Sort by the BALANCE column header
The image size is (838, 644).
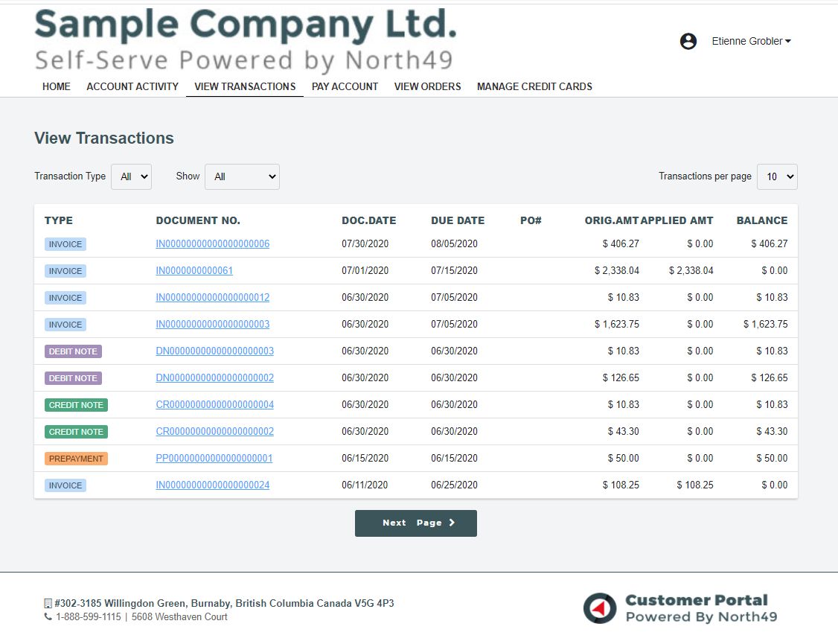[761, 220]
